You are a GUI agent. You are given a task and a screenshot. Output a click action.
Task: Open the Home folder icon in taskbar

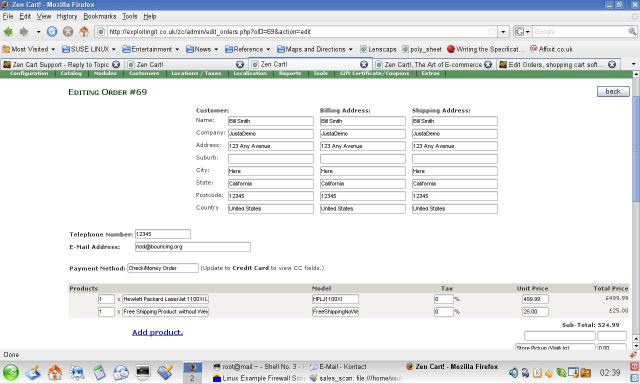tap(55, 372)
